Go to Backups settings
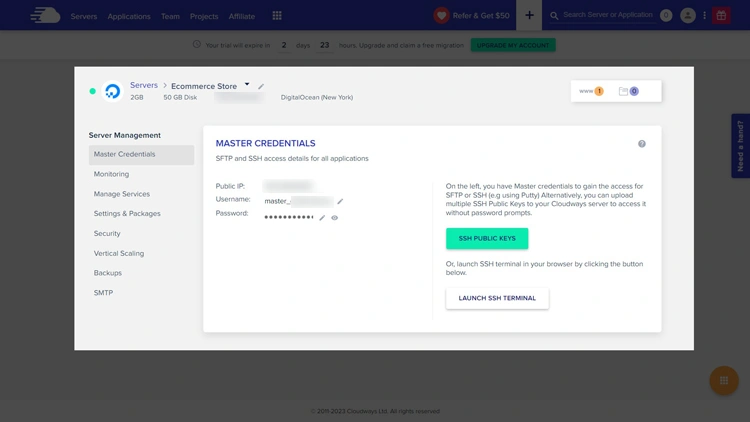This screenshot has width=750, height=422. coord(108,273)
